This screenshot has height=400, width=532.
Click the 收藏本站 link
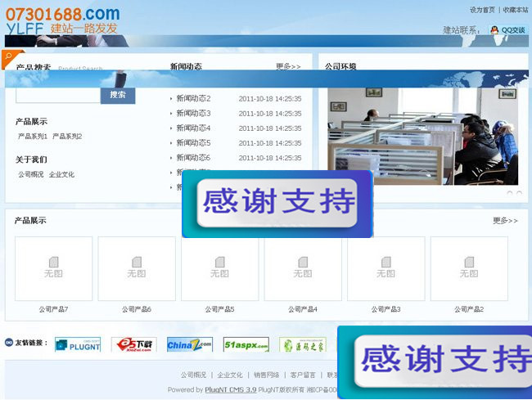click(x=516, y=10)
